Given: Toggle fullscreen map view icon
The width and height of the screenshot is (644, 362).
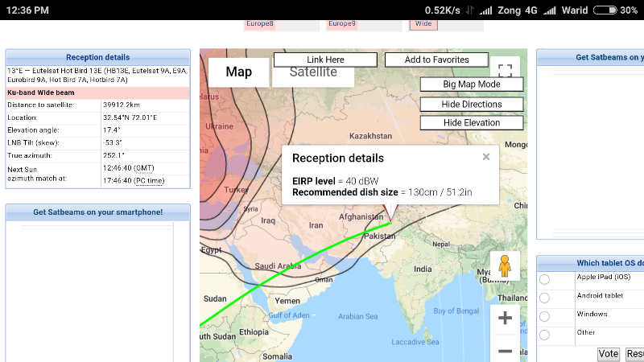Looking at the screenshot, I should click(505, 71).
